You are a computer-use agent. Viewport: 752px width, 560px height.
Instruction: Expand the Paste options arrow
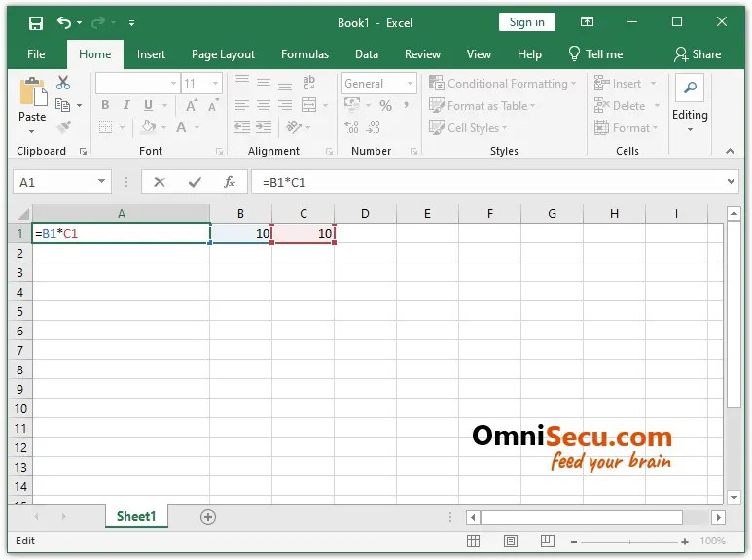[x=32, y=131]
